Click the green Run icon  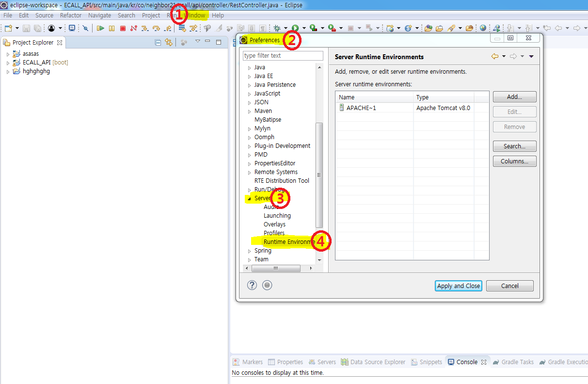pyautogui.click(x=295, y=28)
